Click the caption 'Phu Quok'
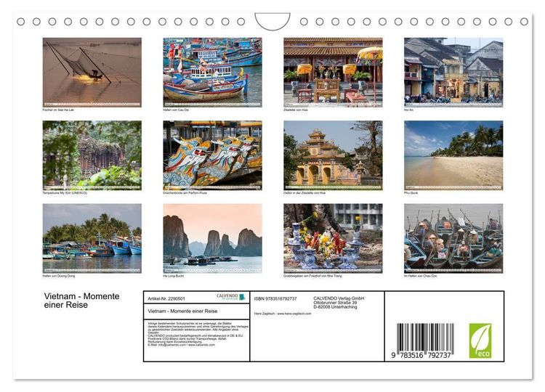 411,192
